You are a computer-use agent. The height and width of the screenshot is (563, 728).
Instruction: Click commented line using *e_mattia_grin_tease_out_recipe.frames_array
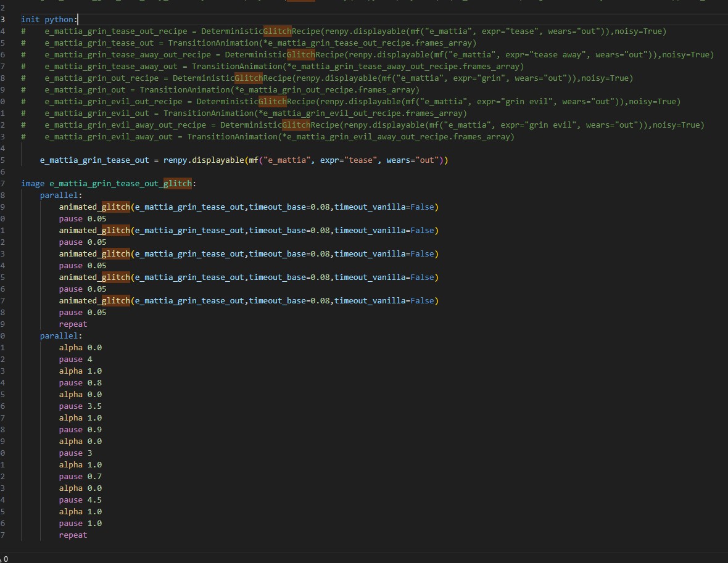[x=249, y=43]
